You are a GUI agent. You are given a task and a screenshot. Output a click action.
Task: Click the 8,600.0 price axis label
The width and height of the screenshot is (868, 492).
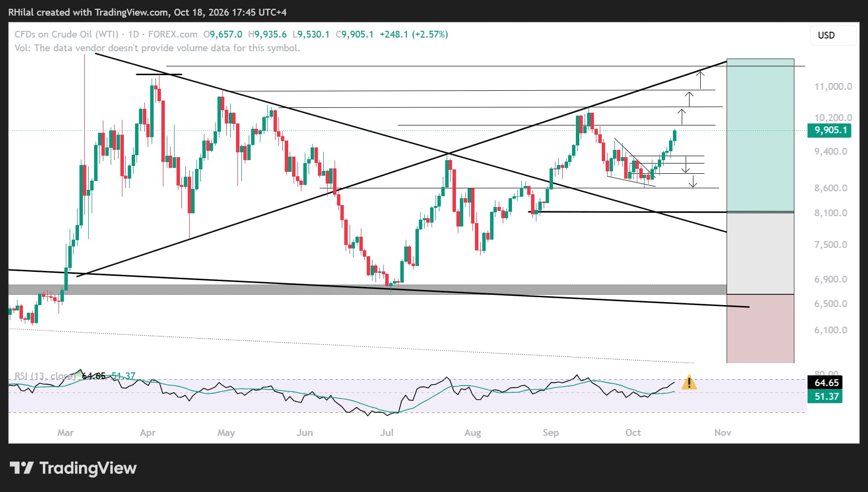831,188
